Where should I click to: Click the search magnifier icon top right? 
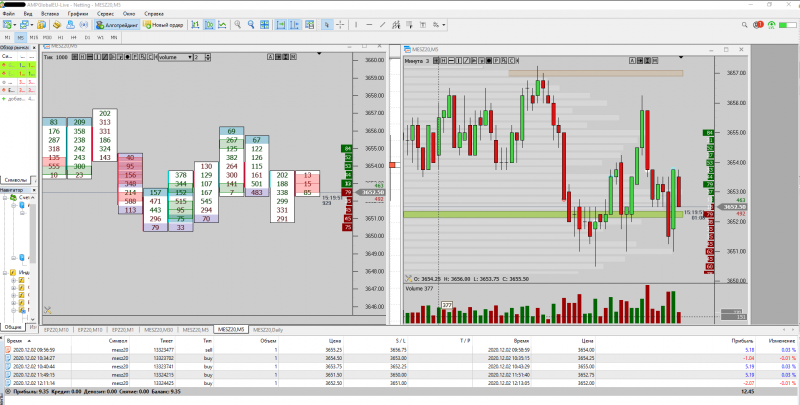[744, 24]
